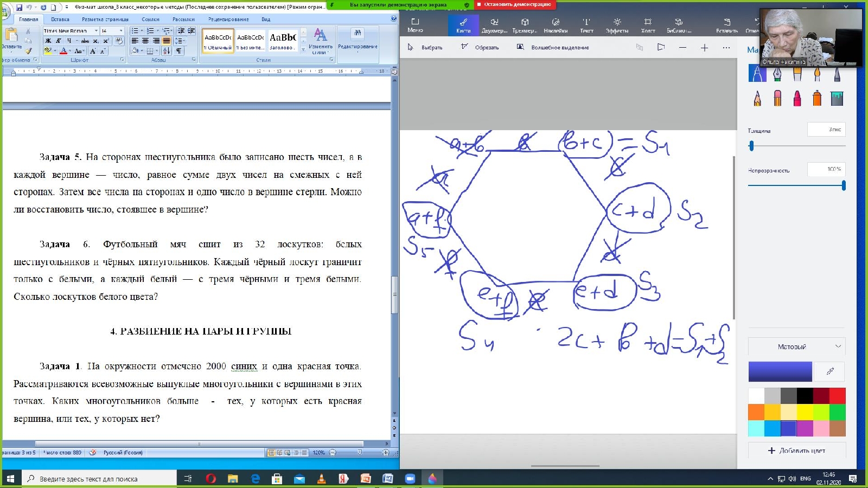Open 3D Library (Библиотека) in Paint 3D
Screen dimensions: 868x488
tap(679, 25)
